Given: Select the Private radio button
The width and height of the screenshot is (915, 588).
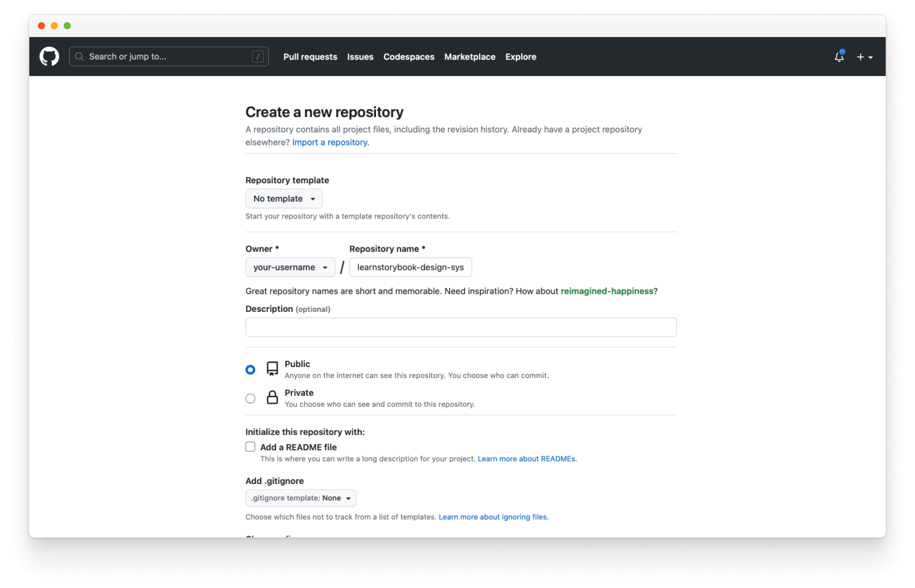Looking at the screenshot, I should pos(250,398).
